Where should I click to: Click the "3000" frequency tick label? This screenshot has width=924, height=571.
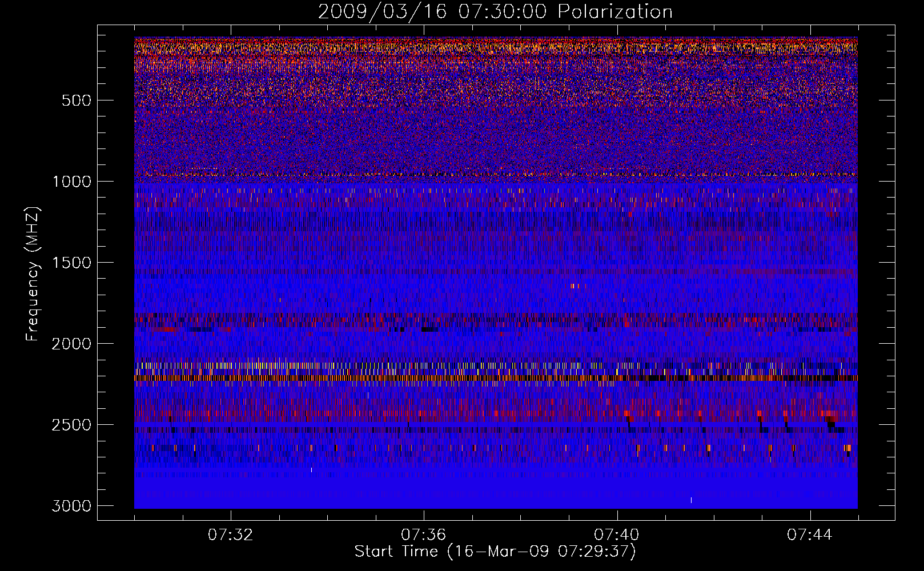[71, 506]
